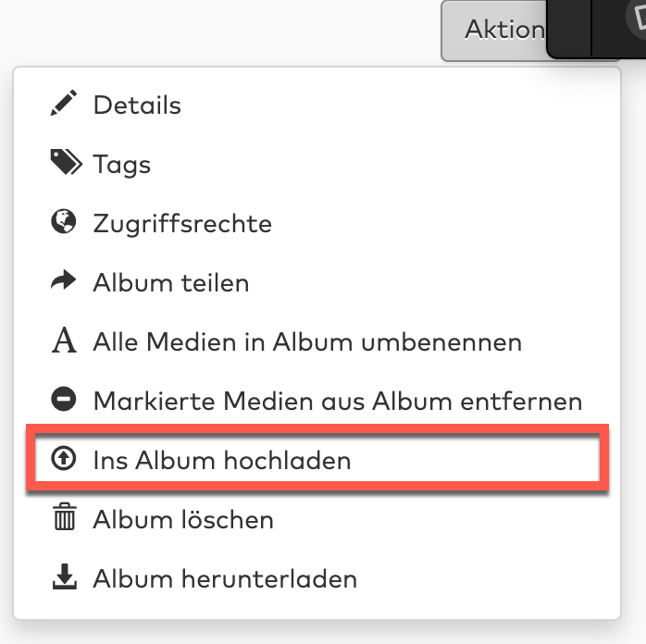Click the letter A rename icon
The width and height of the screenshot is (646, 644).
pyautogui.click(x=63, y=342)
